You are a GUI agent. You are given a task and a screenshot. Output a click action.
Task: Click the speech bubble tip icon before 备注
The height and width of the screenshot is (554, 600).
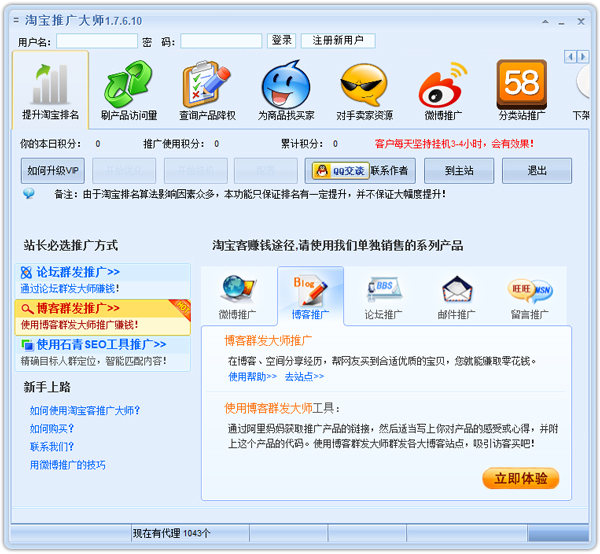[28, 194]
